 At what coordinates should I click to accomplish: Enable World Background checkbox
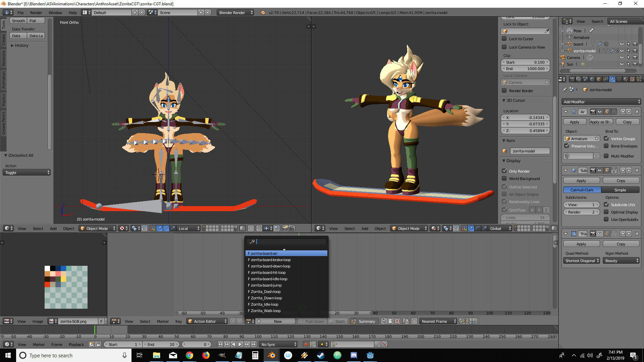[x=504, y=178]
